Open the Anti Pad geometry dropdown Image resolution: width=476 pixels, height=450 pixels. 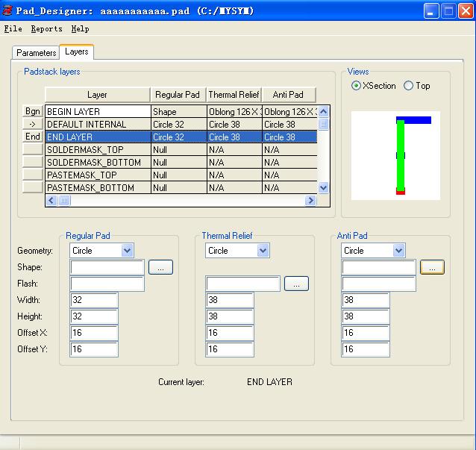(x=398, y=251)
